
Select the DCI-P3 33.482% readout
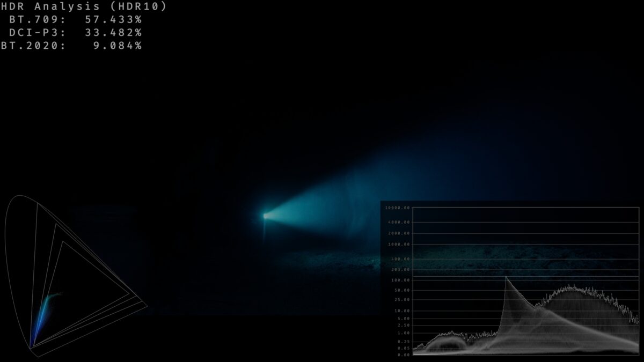coord(76,33)
